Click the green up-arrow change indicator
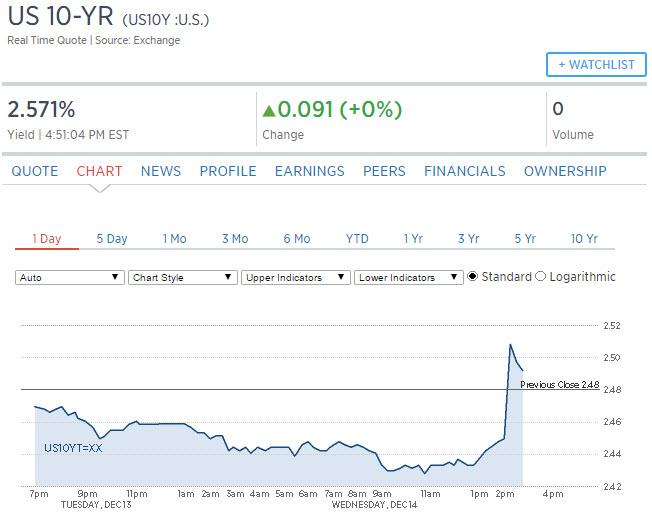The width and height of the screenshot is (652, 514). [x=269, y=110]
